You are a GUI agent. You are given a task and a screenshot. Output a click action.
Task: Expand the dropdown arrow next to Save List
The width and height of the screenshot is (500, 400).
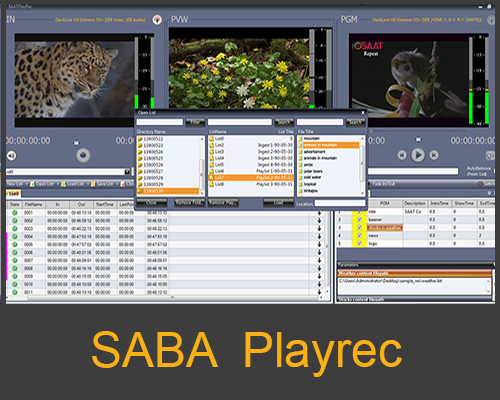point(118,184)
